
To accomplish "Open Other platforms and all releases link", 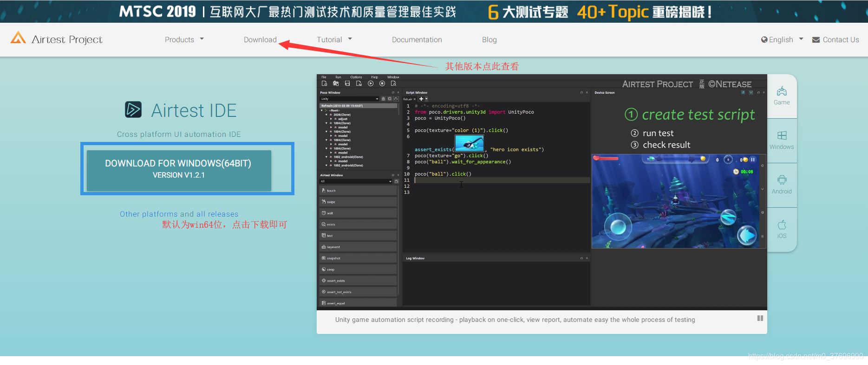I will 179,214.
